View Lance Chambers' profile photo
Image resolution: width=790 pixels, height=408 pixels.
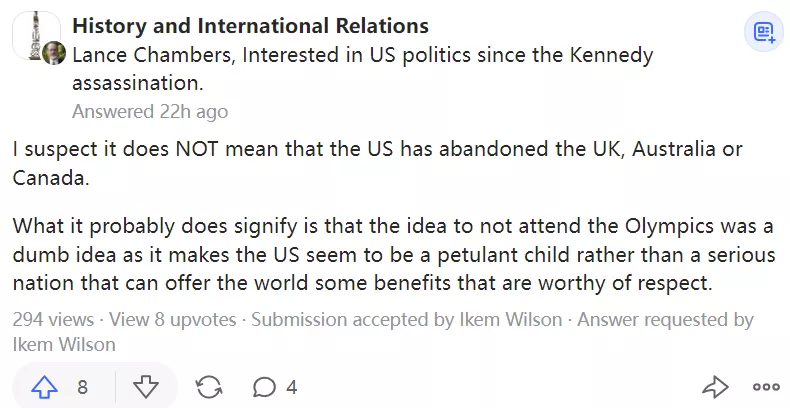(x=56, y=53)
